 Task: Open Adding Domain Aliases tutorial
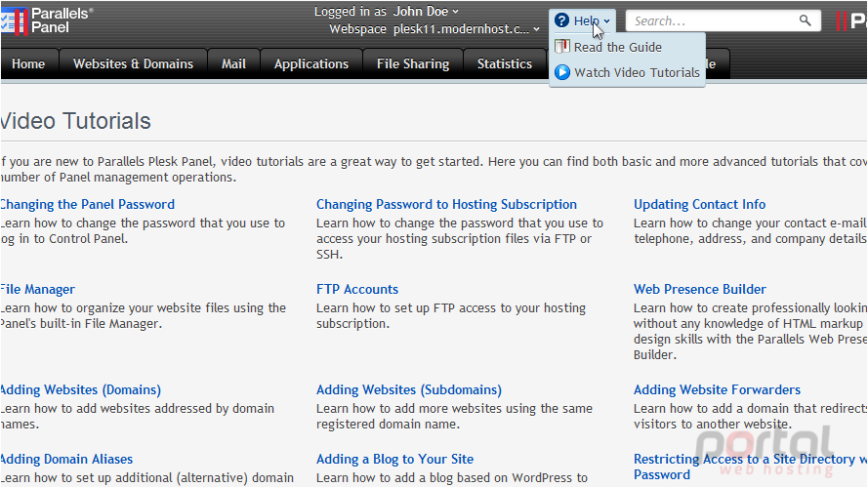65,459
